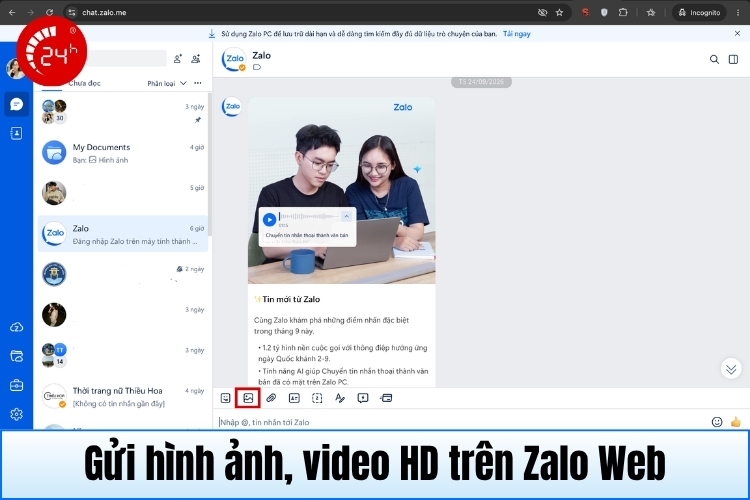Go back in the browser
The width and height of the screenshot is (750, 500).
coord(12,12)
